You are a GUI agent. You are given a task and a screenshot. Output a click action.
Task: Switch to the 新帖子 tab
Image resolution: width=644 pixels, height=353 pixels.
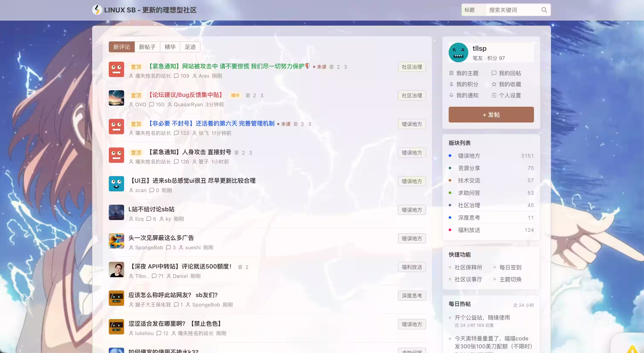click(x=147, y=47)
